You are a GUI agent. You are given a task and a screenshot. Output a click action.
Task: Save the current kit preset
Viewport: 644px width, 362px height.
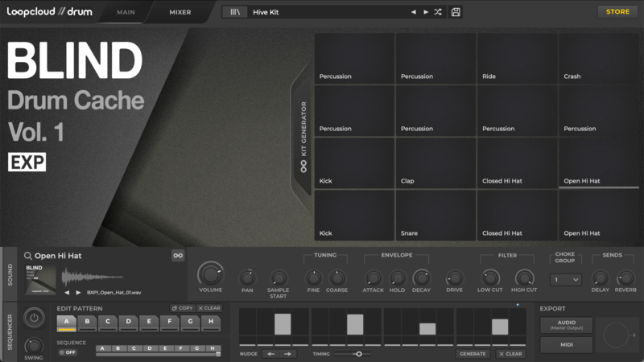(456, 12)
